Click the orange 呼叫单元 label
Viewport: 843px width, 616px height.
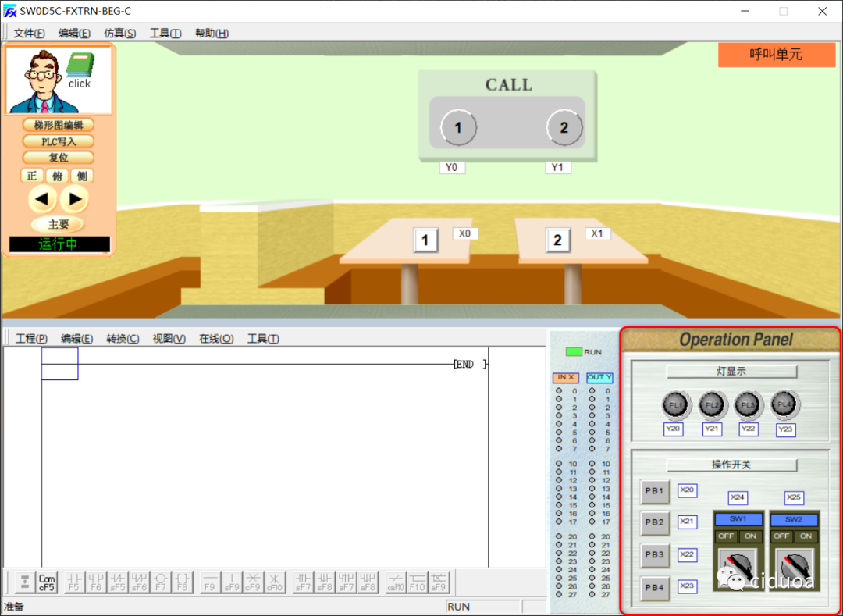[x=775, y=55]
